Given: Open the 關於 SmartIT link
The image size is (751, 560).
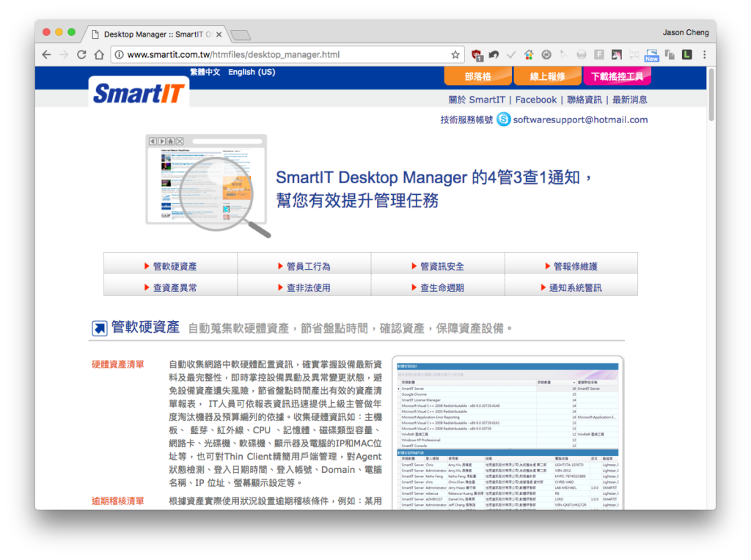Looking at the screenshot, I should coord(477,100).
